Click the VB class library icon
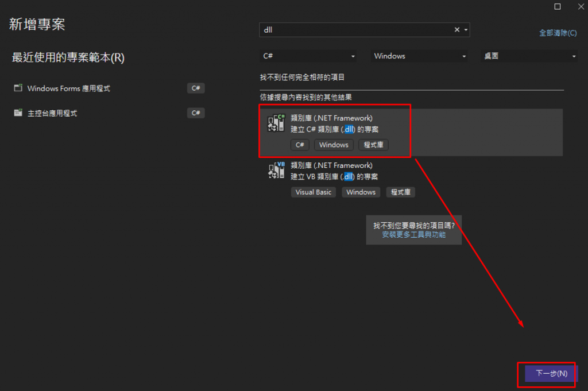 coord(276,170)
